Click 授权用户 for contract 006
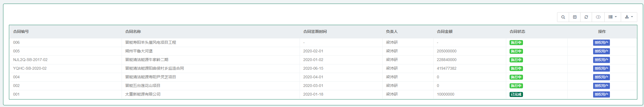Viewport: 644px width, 107px height. coord(602,43)
